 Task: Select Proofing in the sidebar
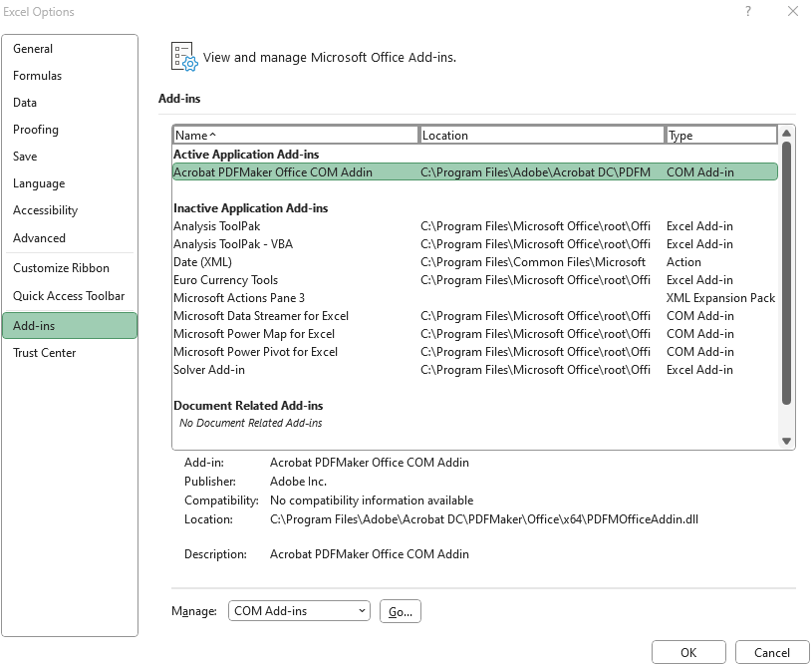tap(70, 130)
